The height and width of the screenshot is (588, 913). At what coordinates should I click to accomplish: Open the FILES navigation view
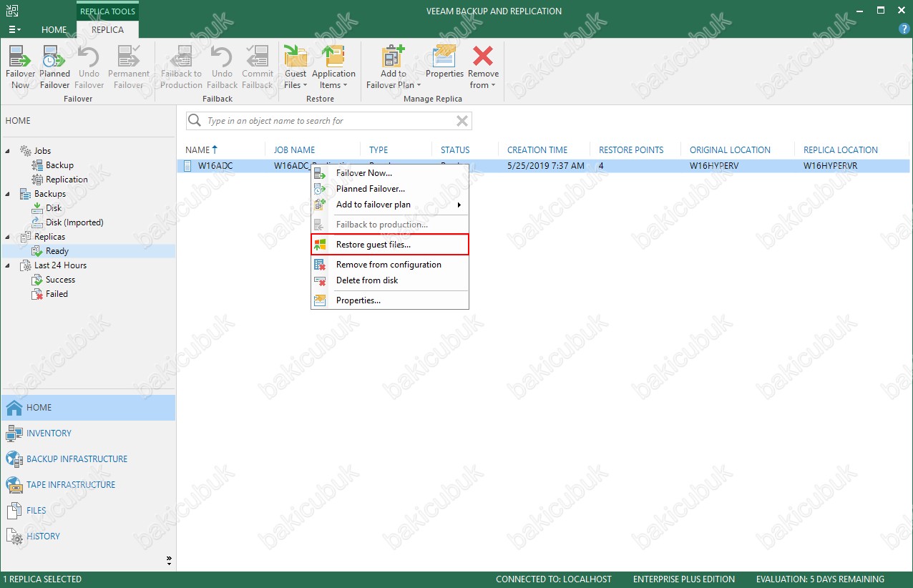tap(87, 511)
